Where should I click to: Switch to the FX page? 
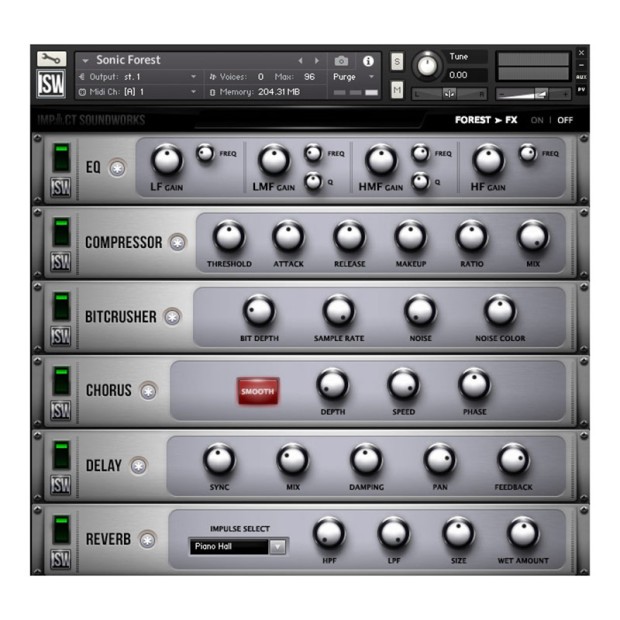coord(511,120)
